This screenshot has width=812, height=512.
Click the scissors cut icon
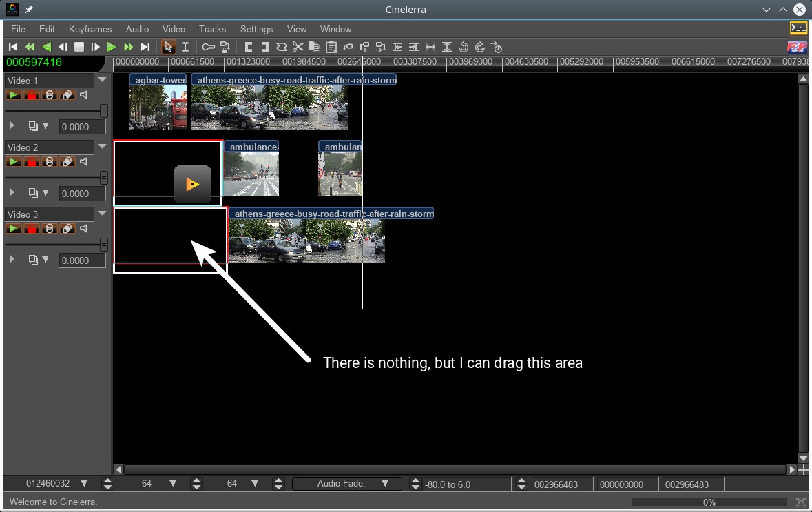click(298, 47)
